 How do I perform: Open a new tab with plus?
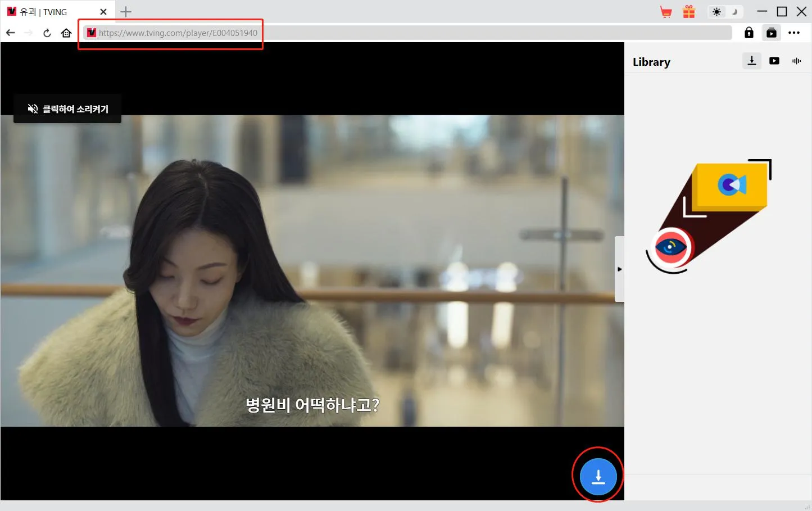(x=126, y=12)
